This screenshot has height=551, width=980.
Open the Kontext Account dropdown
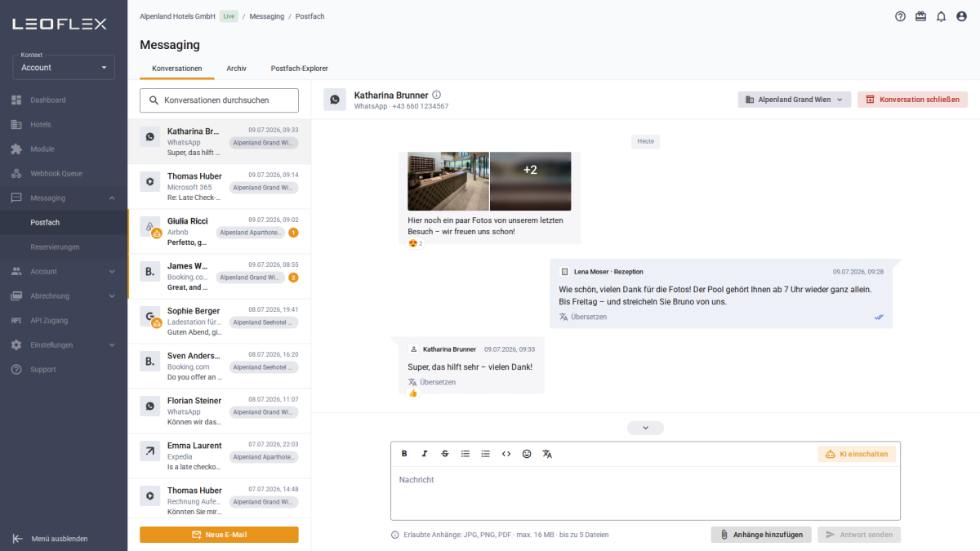pyautogui.click(x=64, y=67)
